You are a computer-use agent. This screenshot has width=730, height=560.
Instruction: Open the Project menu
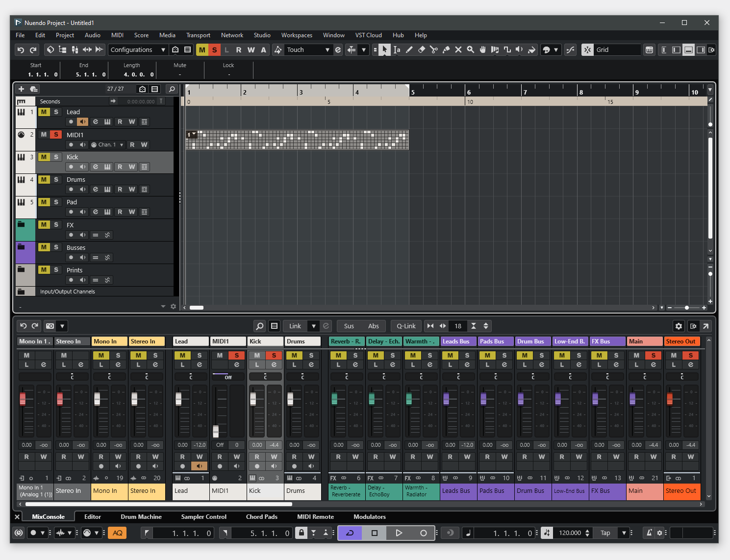coord(65,35)
